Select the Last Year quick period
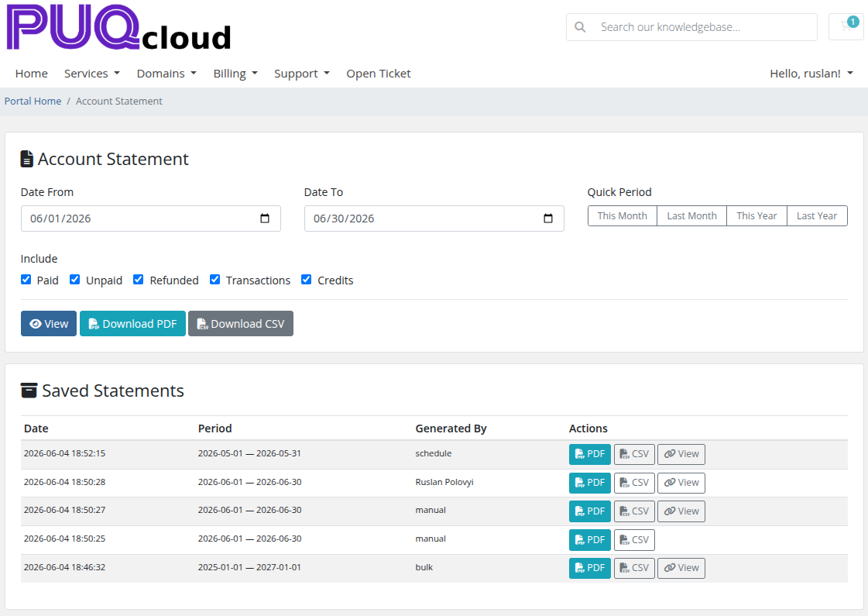Screen dimensions: 868x616 pyautogui.click(x=817, y=216)
